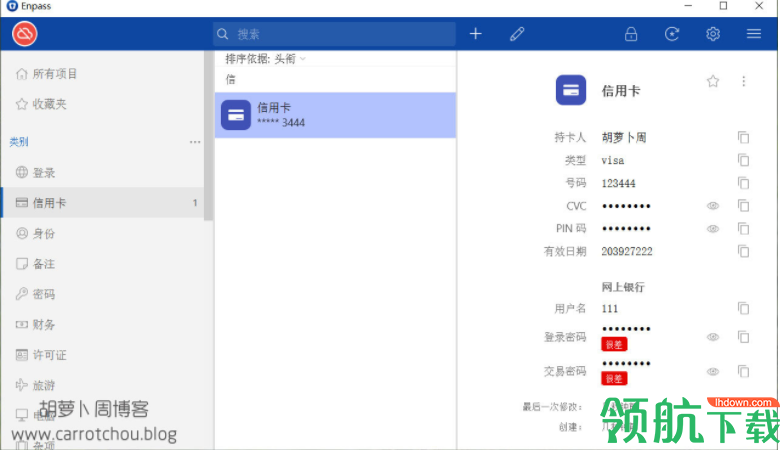Open detail pane vertical dots menu
This screenshot has width=780, height=450.
[x=744, y=81]
